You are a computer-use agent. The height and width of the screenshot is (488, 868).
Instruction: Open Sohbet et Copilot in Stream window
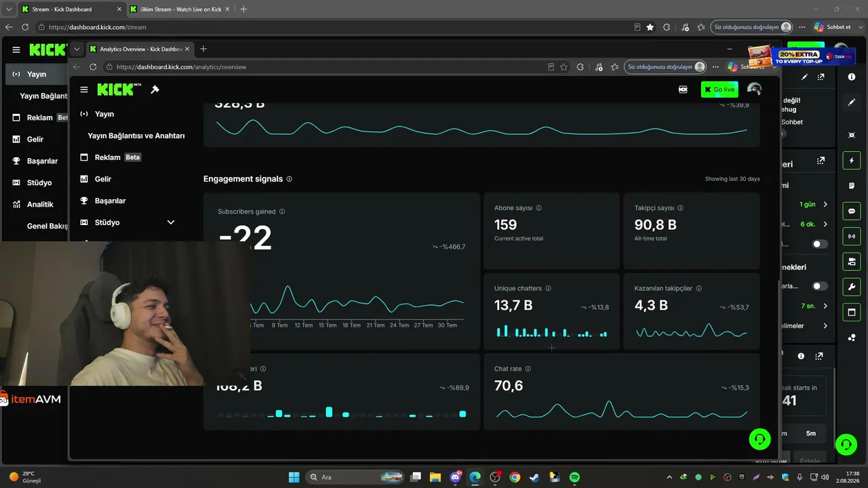click(833, 27)
